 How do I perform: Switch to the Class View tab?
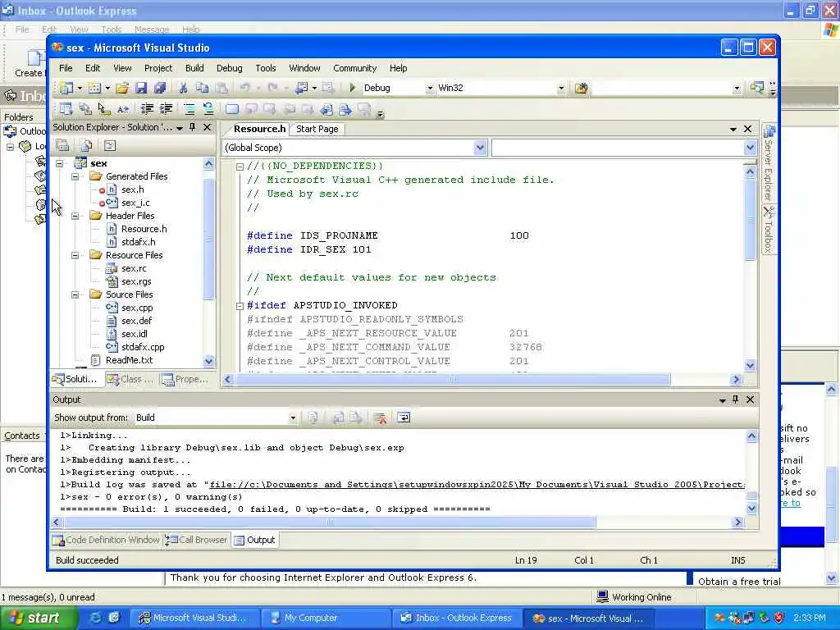tap(130, 379)
